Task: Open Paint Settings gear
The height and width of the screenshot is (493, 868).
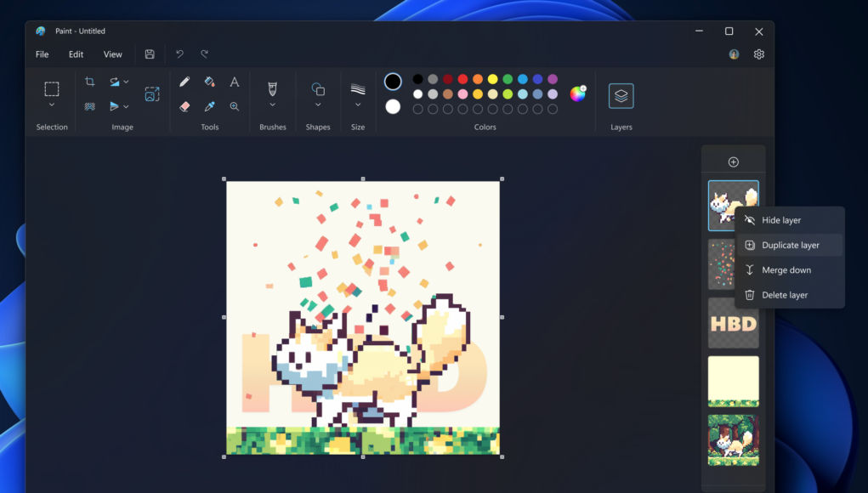Action: [759, 54]
